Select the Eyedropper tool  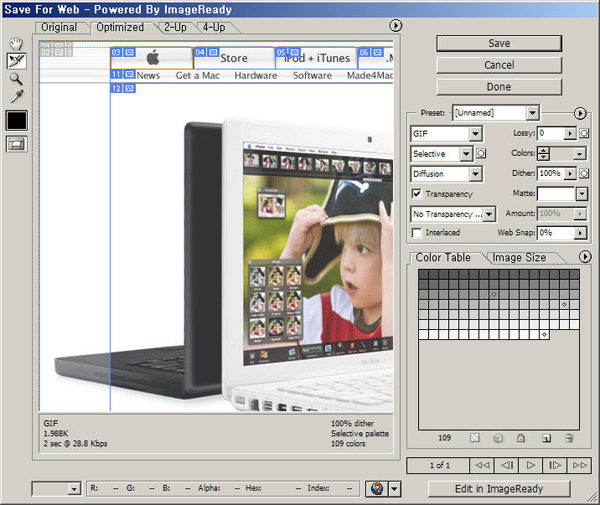[16, 96]
